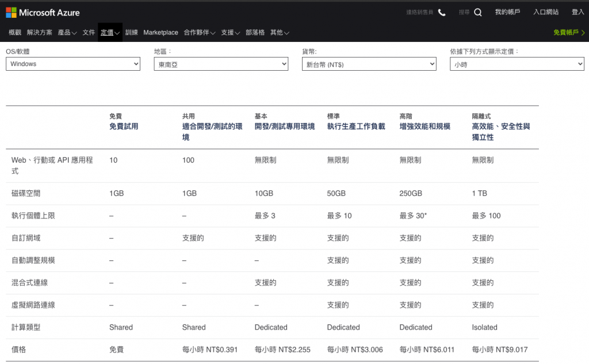The width and height of the screenshot is (589, 364).
Task: Click 執行生產工作負載 plan heading
Action: 355,127
